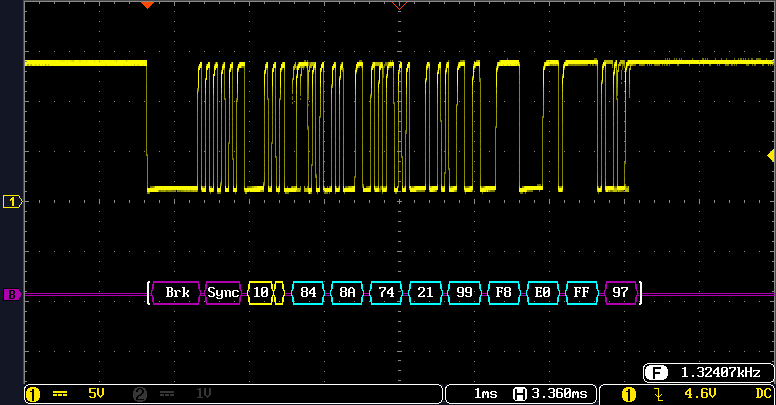
Task: Click the orange trigger position marker at top left
Action: point(147,5)
